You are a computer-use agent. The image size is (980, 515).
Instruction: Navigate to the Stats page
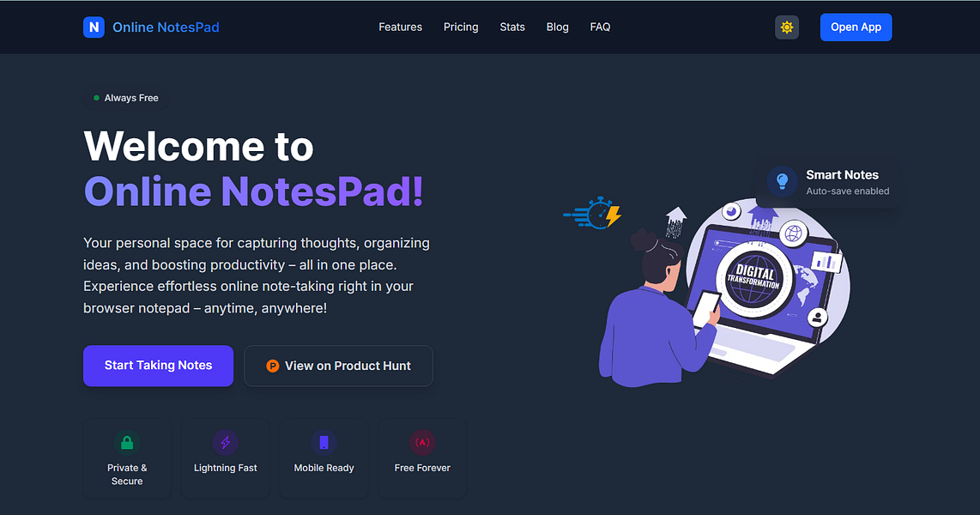point(512,27)
